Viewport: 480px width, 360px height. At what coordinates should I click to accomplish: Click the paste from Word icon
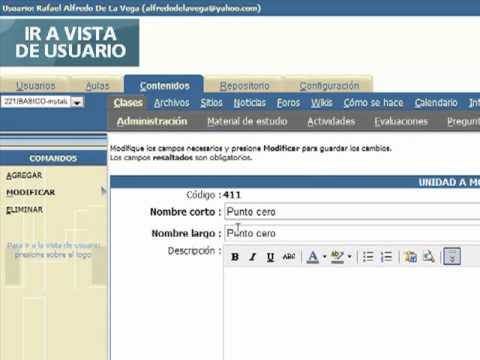(410, 257)
